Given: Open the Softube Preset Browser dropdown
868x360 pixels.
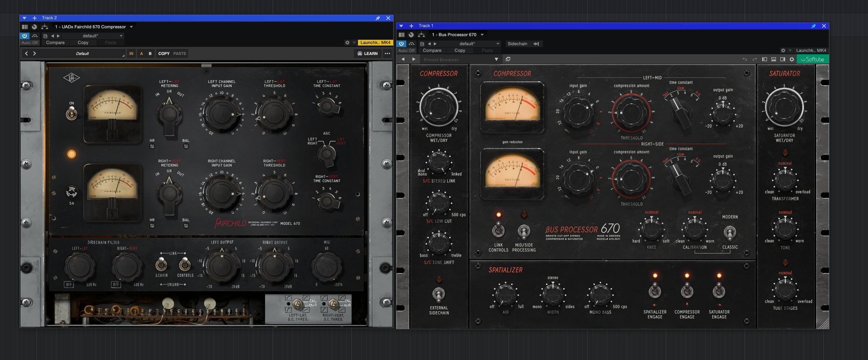Looking at the screenshot, I should point(496,59).
